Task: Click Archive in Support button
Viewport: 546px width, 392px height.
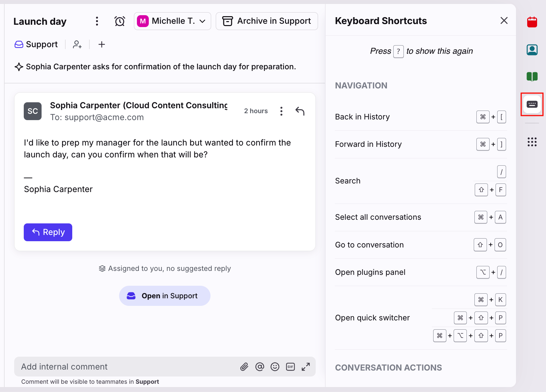Action: pyautogui.click(x=267, y=21)
